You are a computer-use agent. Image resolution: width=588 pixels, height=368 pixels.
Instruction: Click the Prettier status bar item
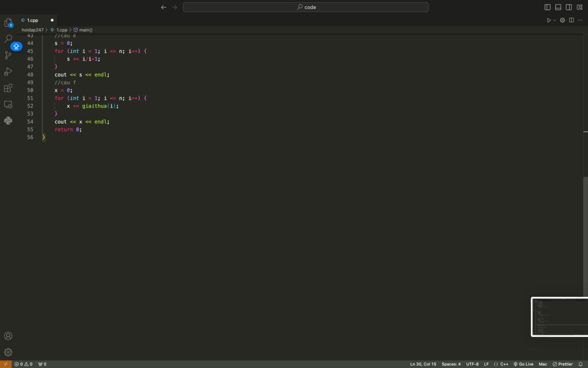coord(563,364)
